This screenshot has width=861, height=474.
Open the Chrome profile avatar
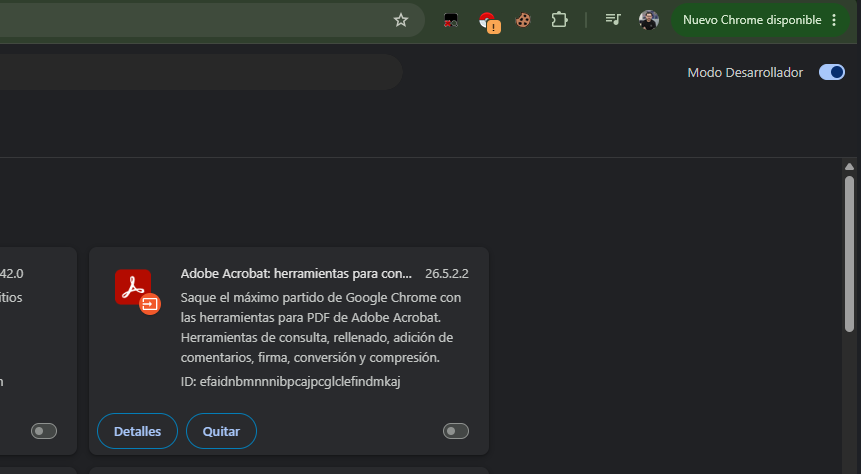(648, 20)
